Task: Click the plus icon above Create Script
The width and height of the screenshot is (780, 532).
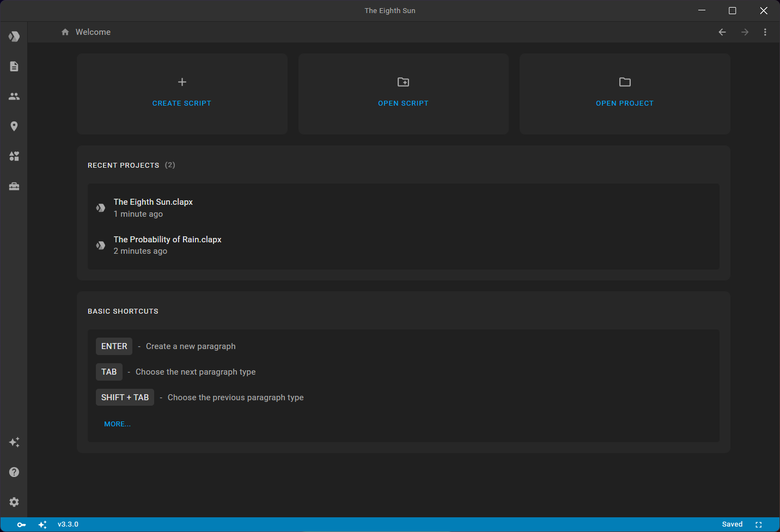Action: click(182, 82)
